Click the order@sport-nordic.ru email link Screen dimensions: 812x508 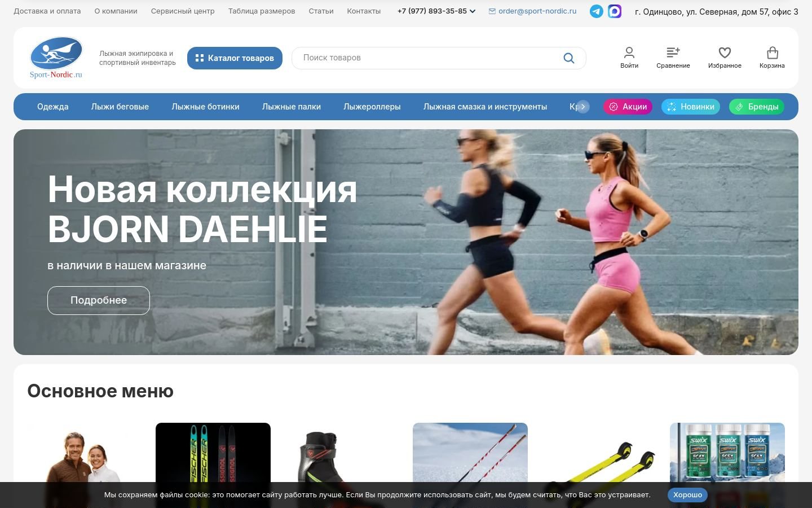(x=537, y=11)
